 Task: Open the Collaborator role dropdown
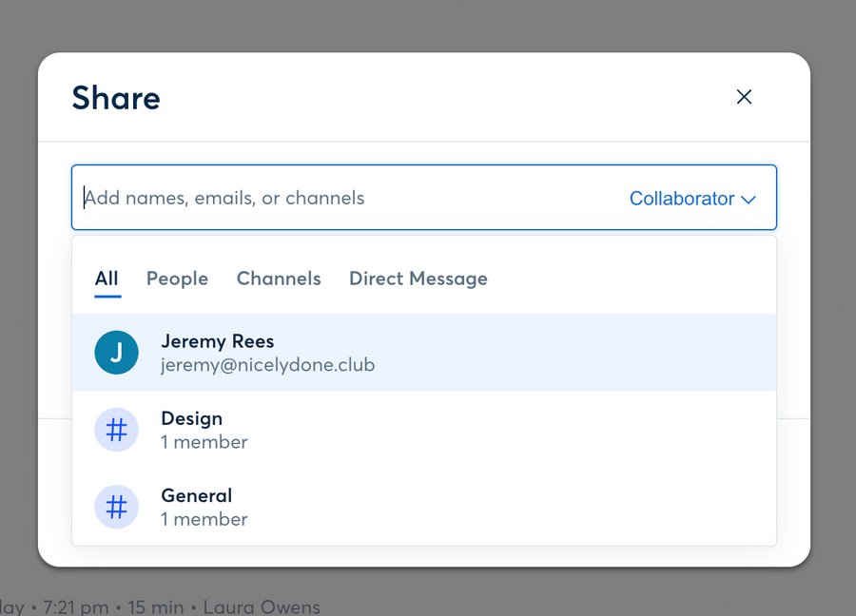coord(682,199)
